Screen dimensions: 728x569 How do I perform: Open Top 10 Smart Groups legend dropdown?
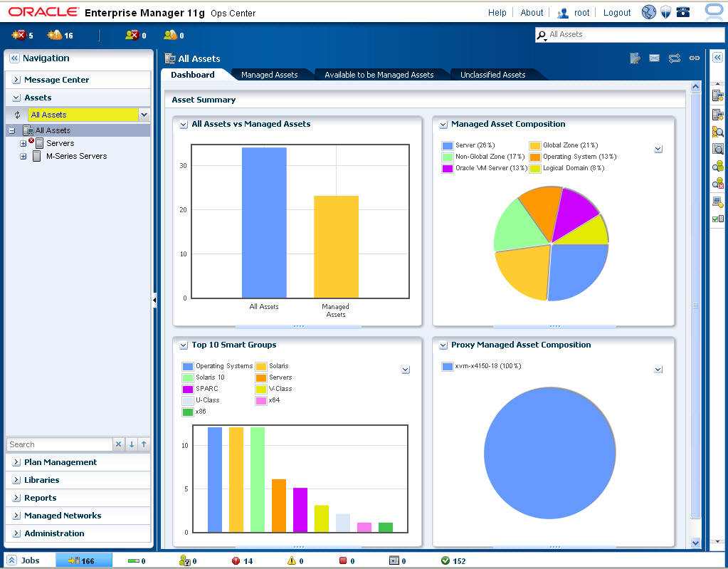[406, 370]
